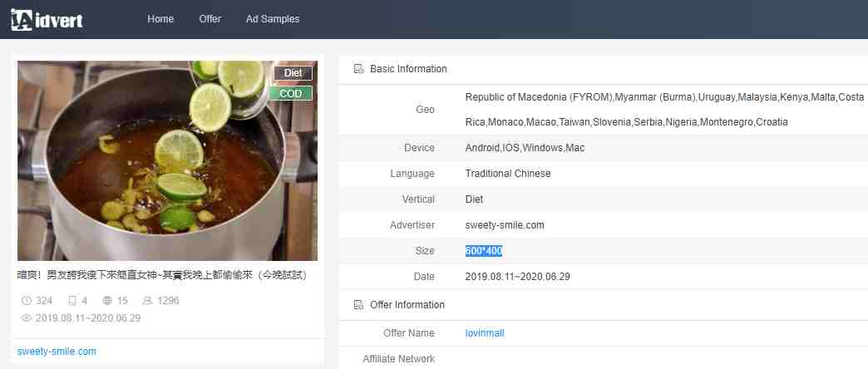Click the users icon beside 1296

tap(148, 301)
